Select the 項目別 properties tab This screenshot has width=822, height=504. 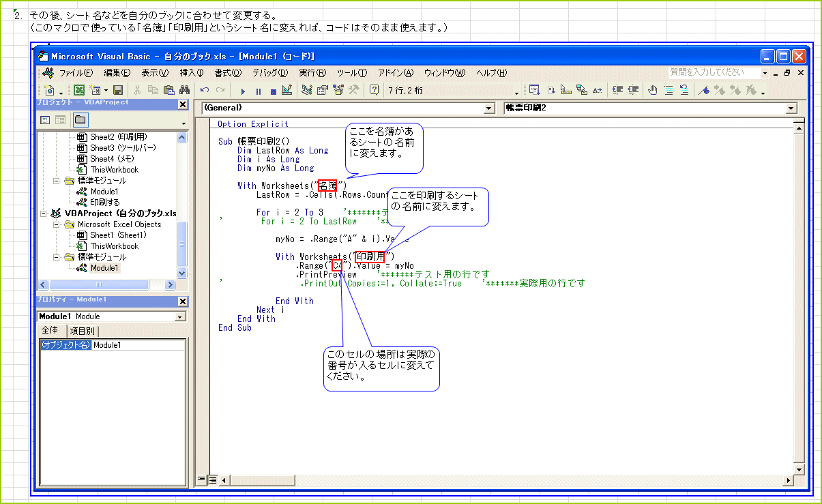click(83, 331)
